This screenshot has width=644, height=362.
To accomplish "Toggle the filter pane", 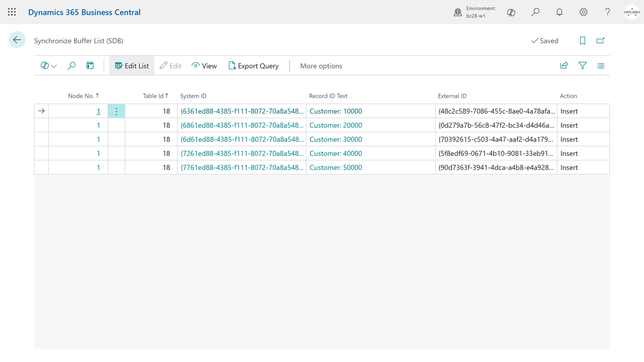I will (583, 65).
